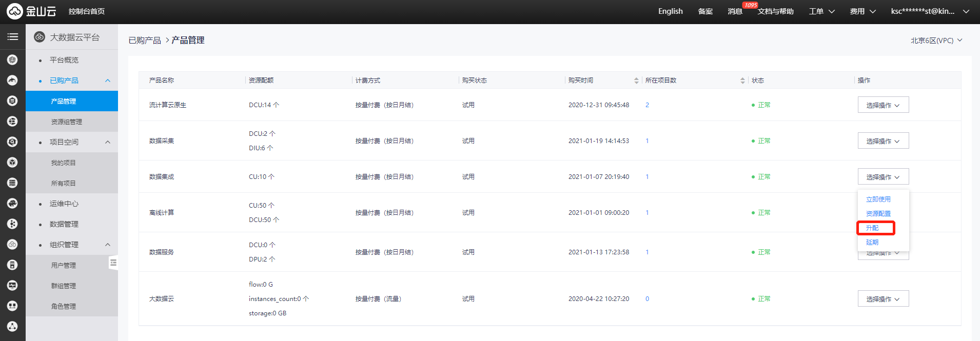The height and width of the screenshot is (341, 980).
Task: Go to 控制台首页 in the top bar
Action: [x=87, y=11]
